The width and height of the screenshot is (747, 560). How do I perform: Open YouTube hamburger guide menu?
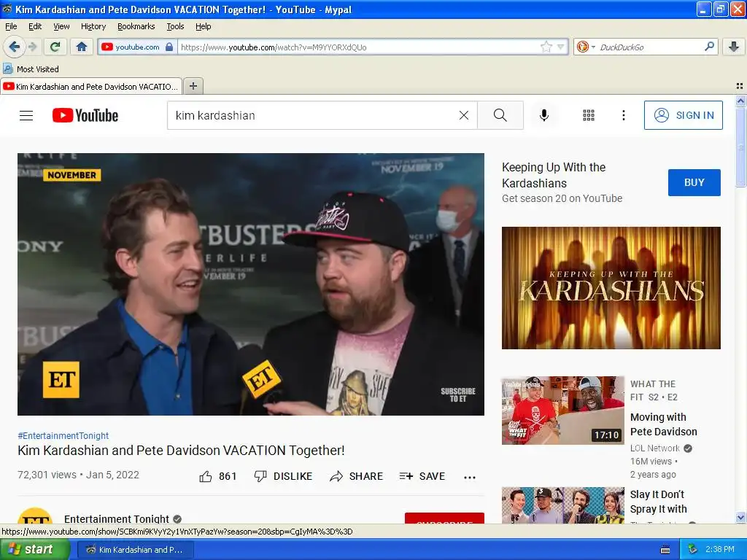point(26,115)
